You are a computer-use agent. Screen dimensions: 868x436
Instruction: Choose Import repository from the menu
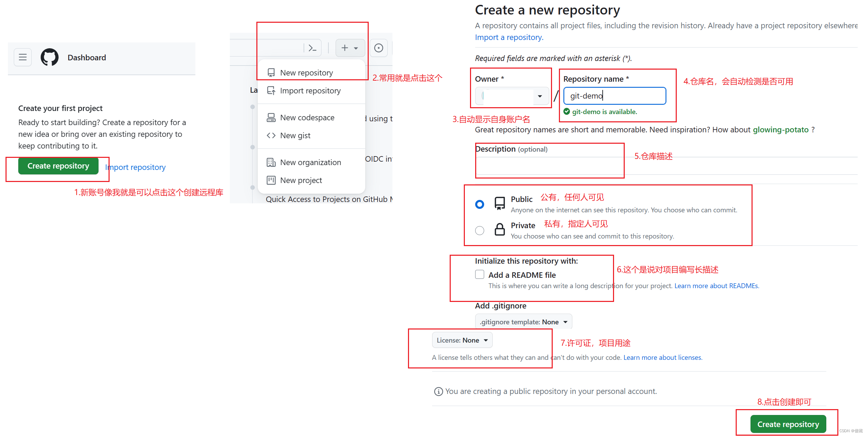point(312,91)
